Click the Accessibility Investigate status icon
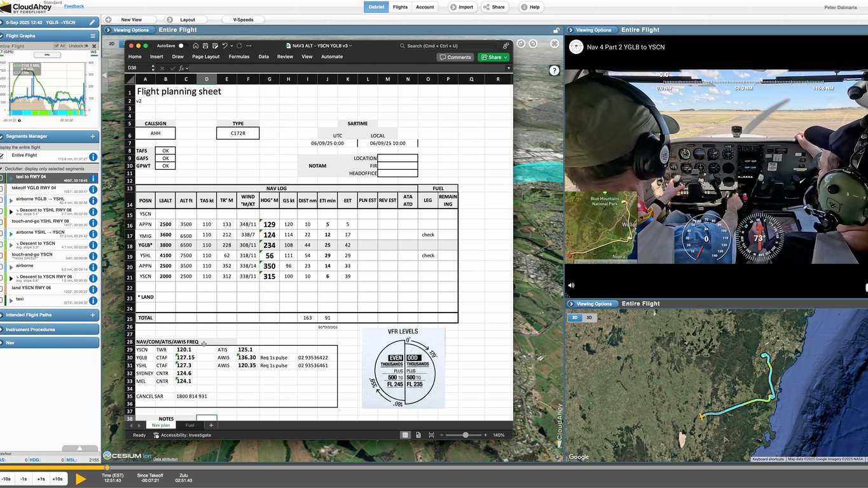The width and height of the screenshot is (868, 488). point(156,435)
